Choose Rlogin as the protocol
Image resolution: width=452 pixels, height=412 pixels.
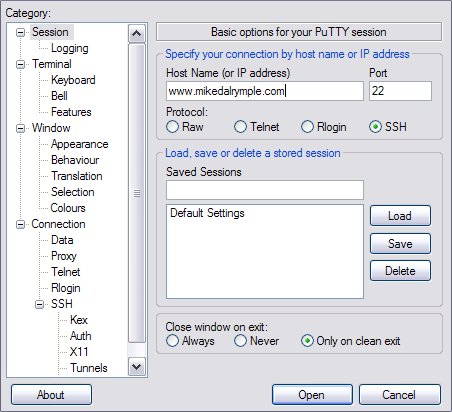click(307, 127)
